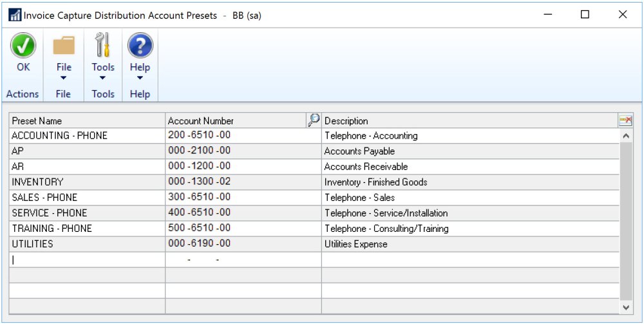Click account number 400-6510-00

point(199,213)
